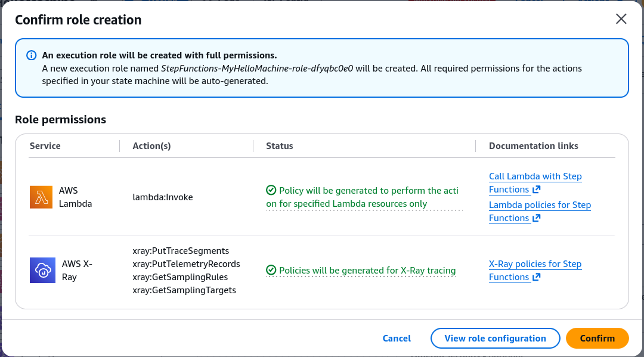Viewport: 644px width, 357px height.
Task: Open X-Ray policies for Step Functions link
Action: 535,271
